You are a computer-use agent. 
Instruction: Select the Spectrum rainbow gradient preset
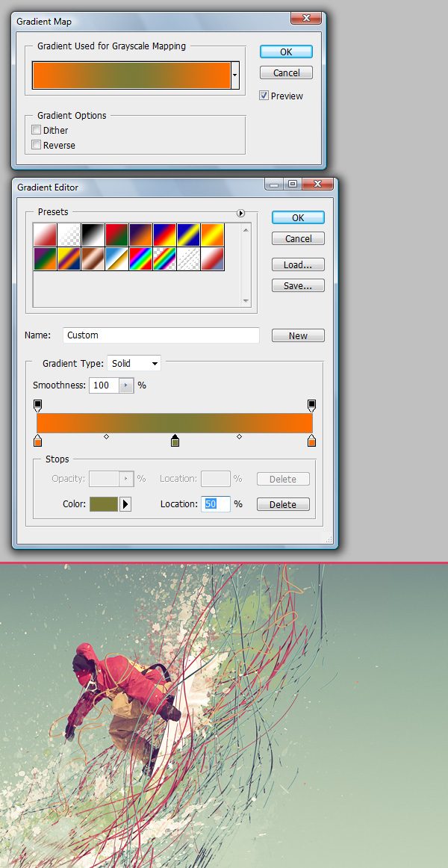pos(140,258)
